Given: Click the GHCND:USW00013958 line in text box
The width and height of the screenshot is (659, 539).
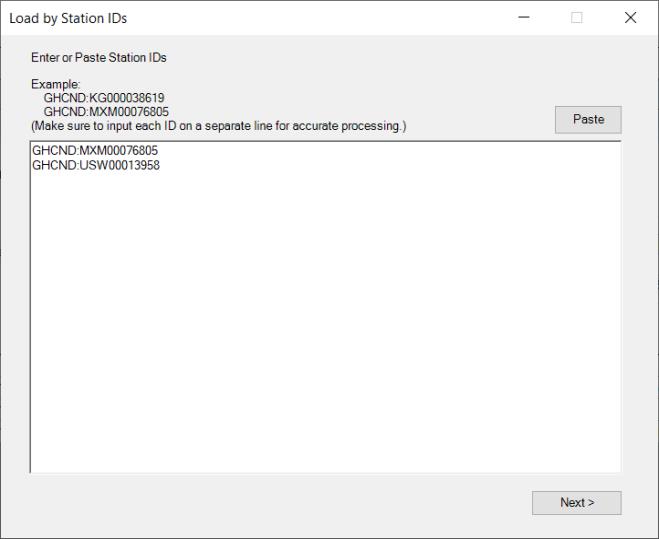Looking at the screenshot, I should click(95, 165).
